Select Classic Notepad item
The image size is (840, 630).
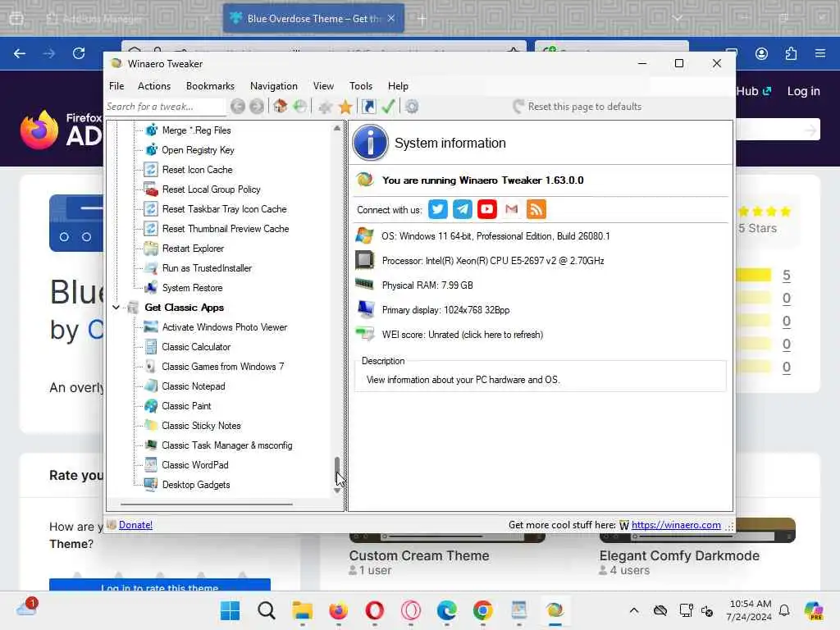194,386
